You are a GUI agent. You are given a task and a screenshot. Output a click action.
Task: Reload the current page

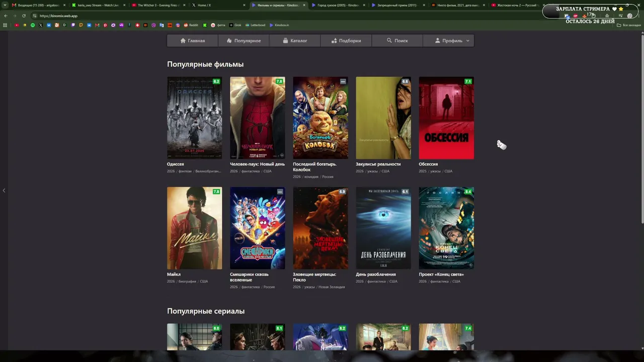(x=24, y=16)
